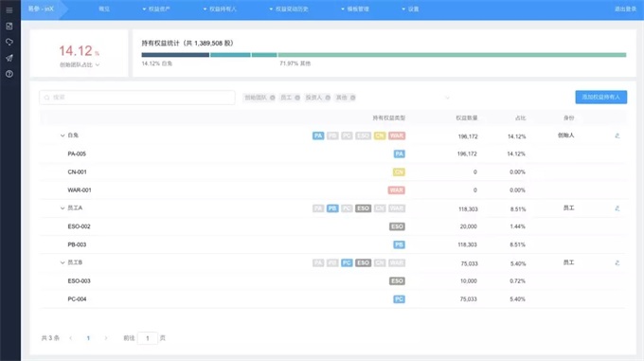The image size is (644, 361).
Task: Click the paper plane sidebar icon
Action: click(9, 58)
